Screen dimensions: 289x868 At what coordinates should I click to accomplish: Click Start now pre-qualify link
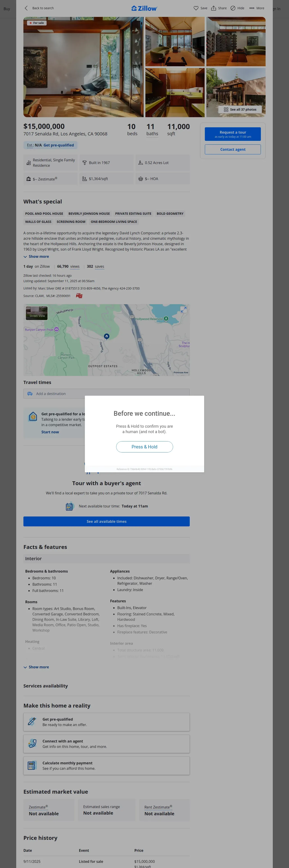(x=50, y=432)
